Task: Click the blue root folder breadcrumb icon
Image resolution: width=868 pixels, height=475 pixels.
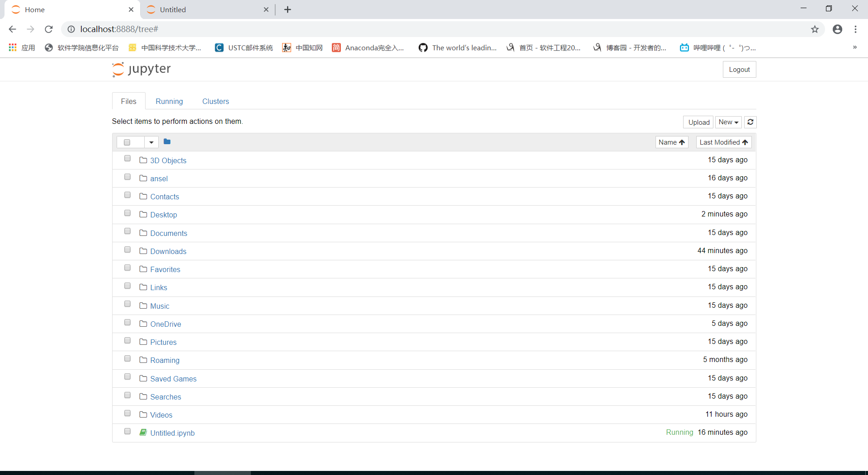Action: point(167,141)
